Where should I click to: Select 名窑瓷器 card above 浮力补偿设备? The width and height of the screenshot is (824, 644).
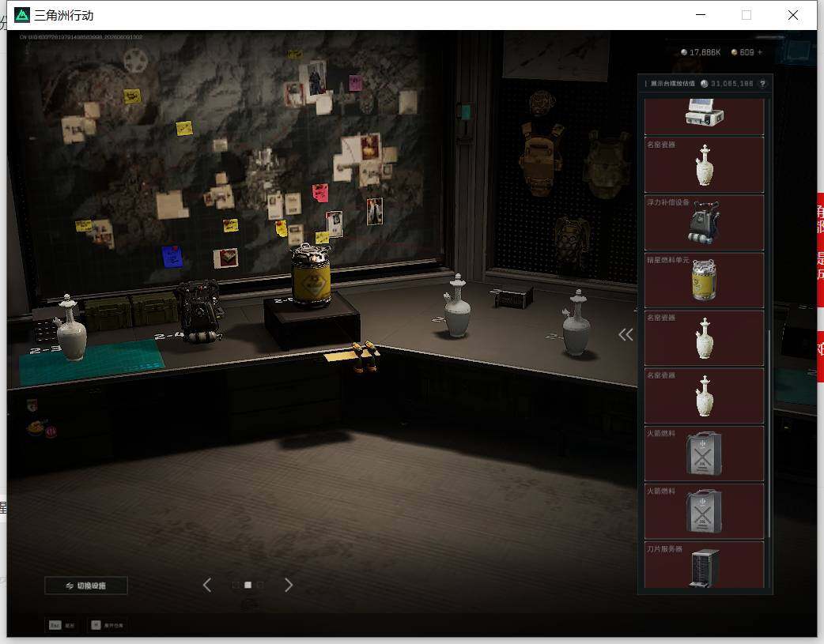tap(704, 165)
